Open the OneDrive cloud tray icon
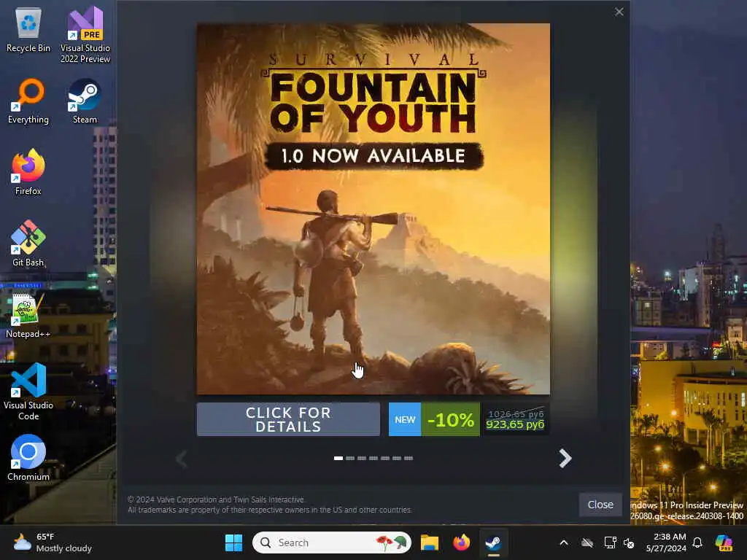This screenshot has height=560, width=747. coord(587,542)
